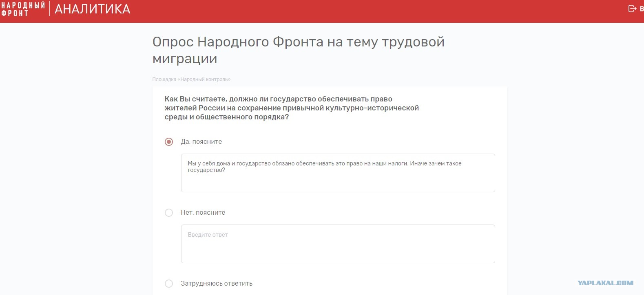Click the Народный Фронт logo

coord(23,9)
